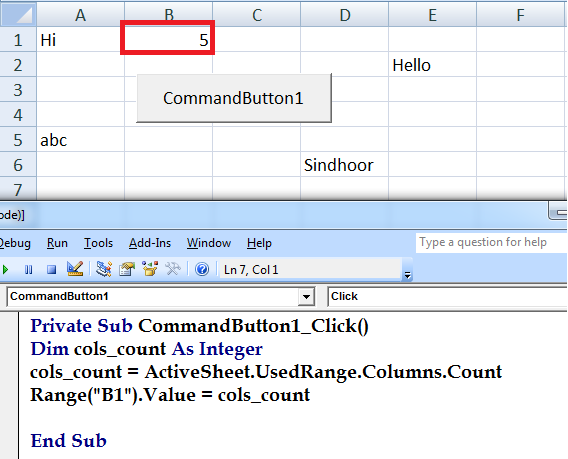
Task: Open the Toolbox hammer and wrench icon
Action: [x=173, y=269]
